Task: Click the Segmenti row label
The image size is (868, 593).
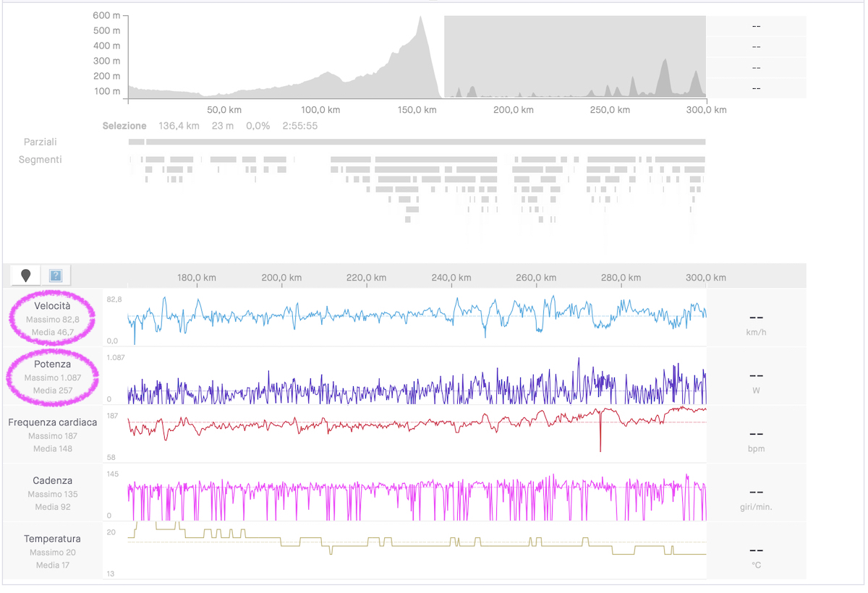Action: click(41, 159)
